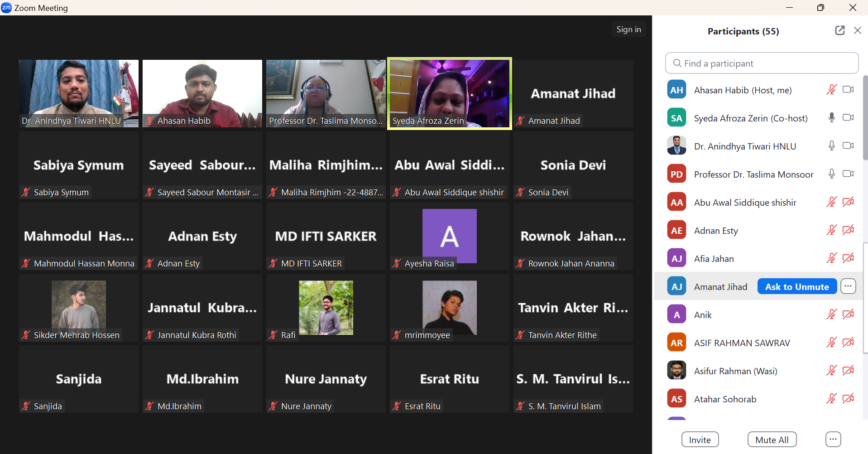Focus the Find a participant search box

[762, 63]
